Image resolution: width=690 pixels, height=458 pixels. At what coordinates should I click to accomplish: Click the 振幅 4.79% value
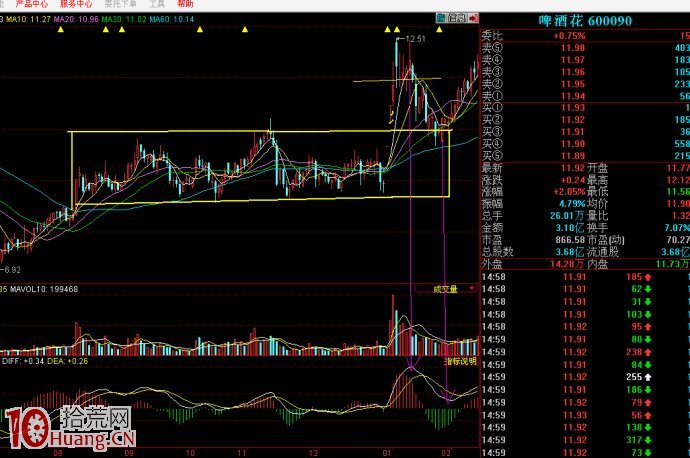coord(572,204)
